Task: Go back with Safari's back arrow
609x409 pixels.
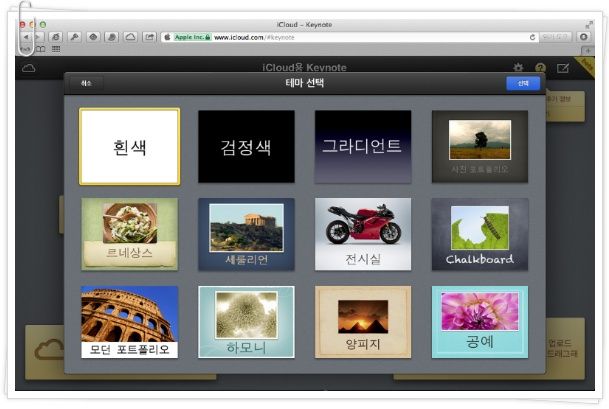Action: 26,37
